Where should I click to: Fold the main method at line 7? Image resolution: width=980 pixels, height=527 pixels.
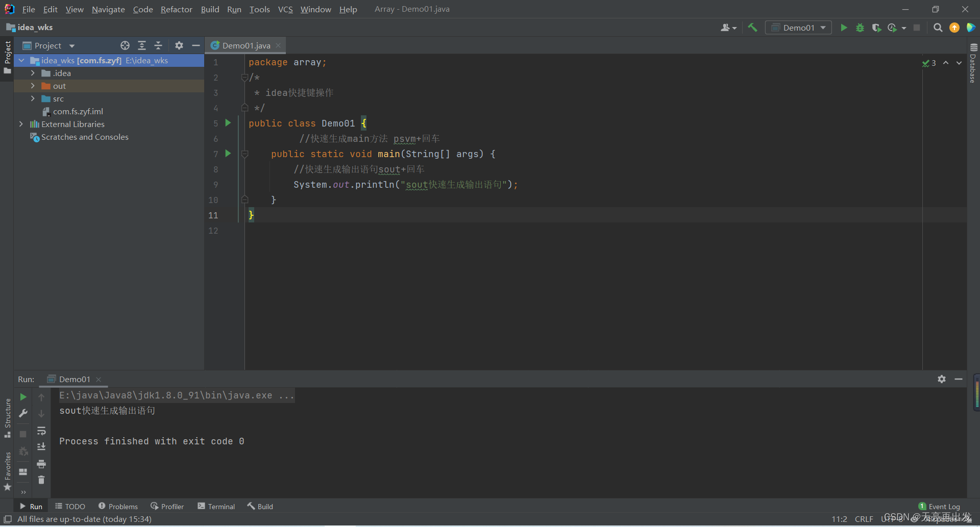click(244, 154)
